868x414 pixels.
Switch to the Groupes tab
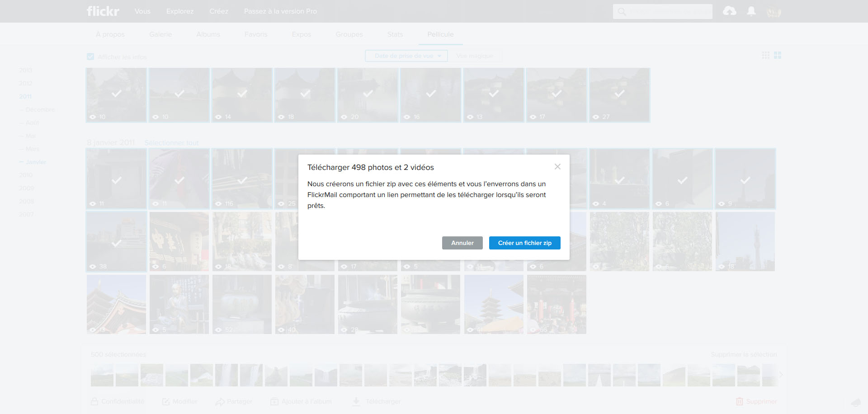pos(349,34)
